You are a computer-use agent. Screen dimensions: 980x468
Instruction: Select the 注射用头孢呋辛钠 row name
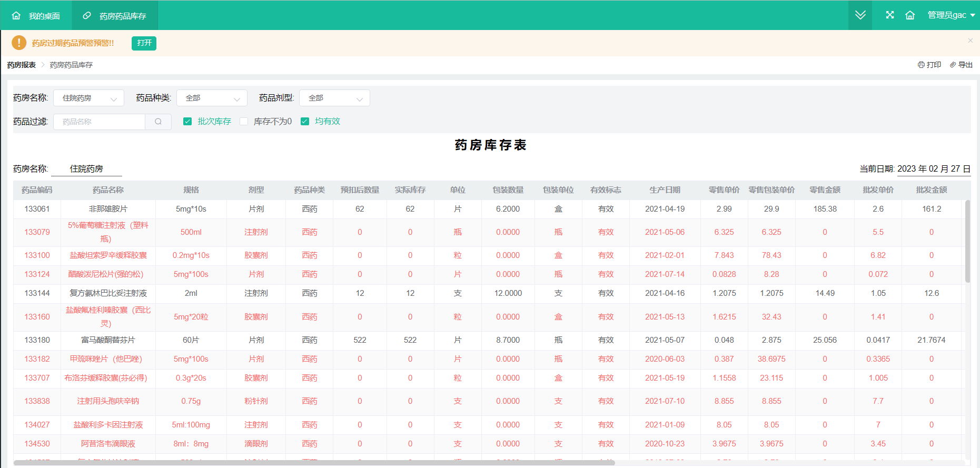[x=108, y=401]
